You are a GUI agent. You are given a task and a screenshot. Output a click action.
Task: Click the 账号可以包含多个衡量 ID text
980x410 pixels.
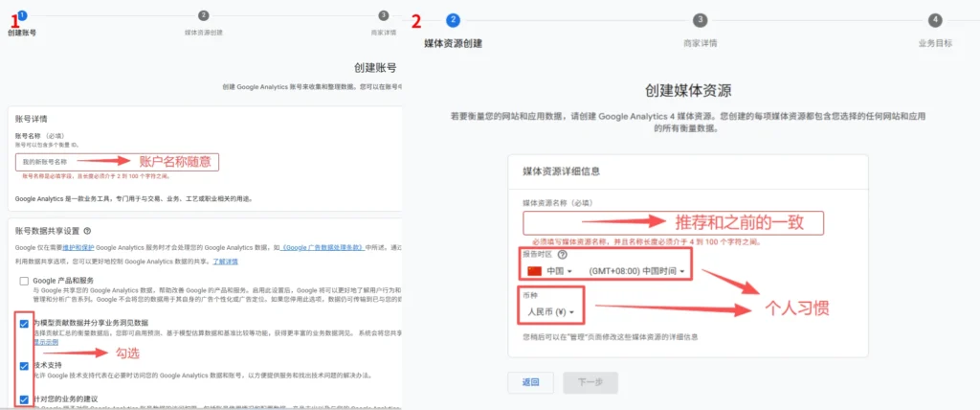click(47, 145)
